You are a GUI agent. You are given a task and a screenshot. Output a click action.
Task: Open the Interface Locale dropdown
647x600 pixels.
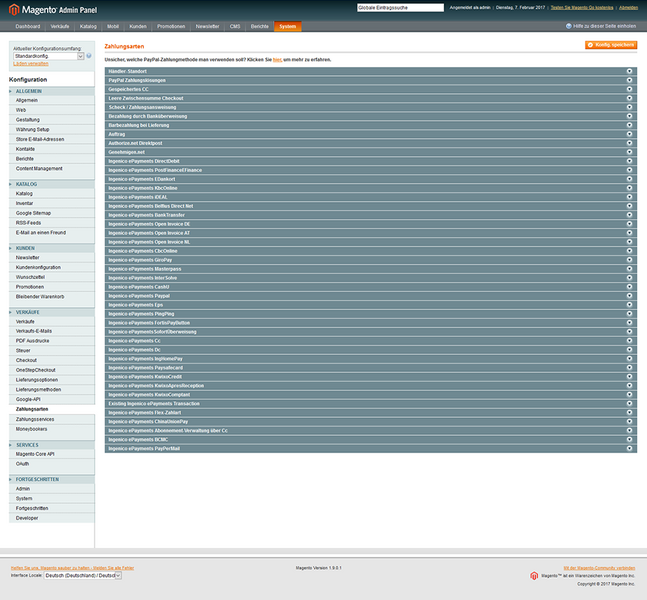(x=83, y=575)
